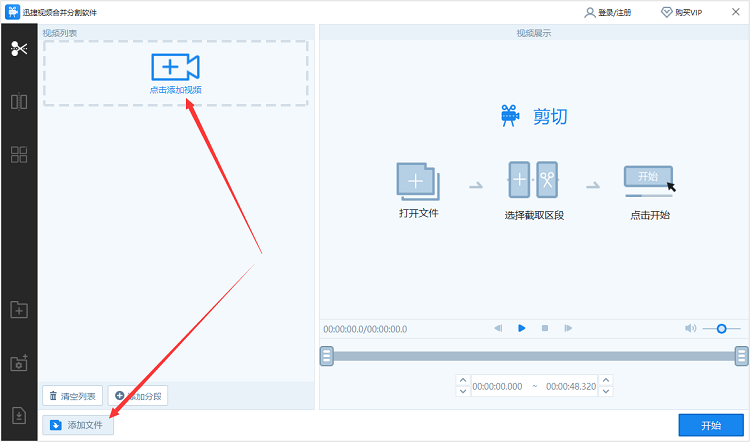The width and height of the screenshot is (750, 442).
Task: Decrease end time with down arrow
Action: [606, 391]
